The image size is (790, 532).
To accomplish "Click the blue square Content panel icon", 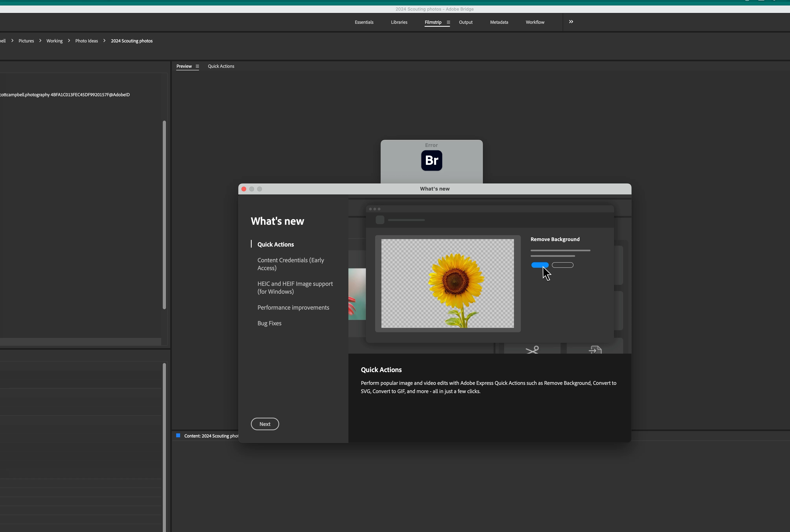I will click(178, 435).
